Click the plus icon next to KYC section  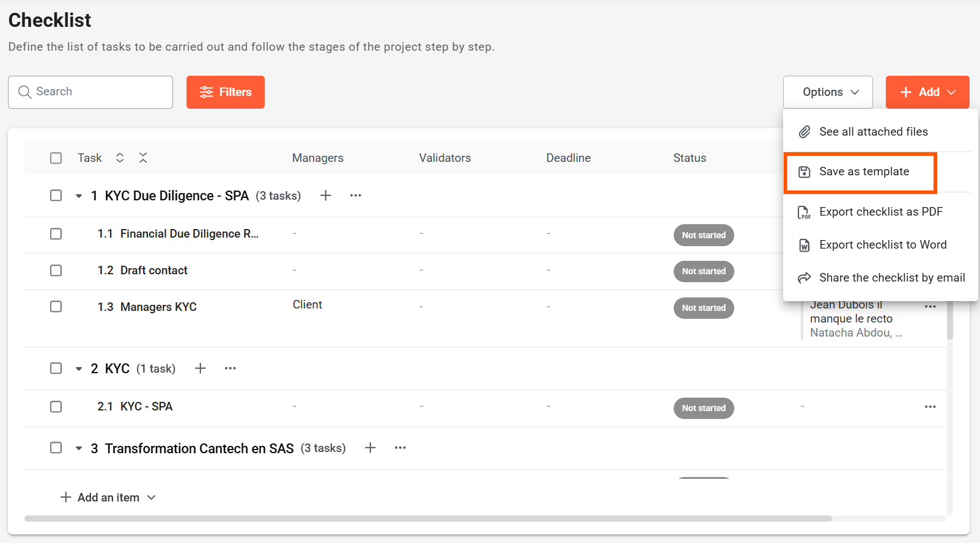[200, 368]
